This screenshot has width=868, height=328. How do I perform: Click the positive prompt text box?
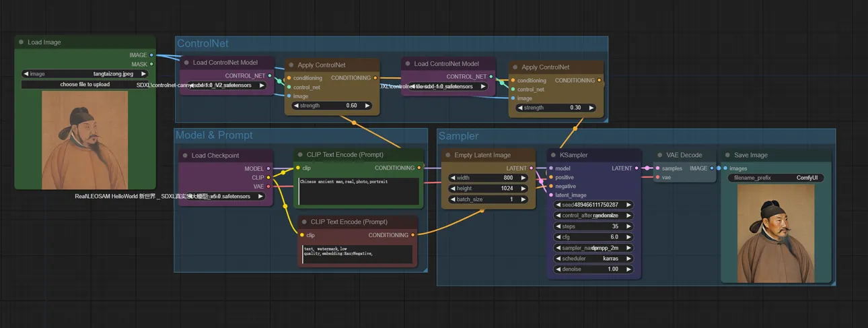[x=359, y=191]
